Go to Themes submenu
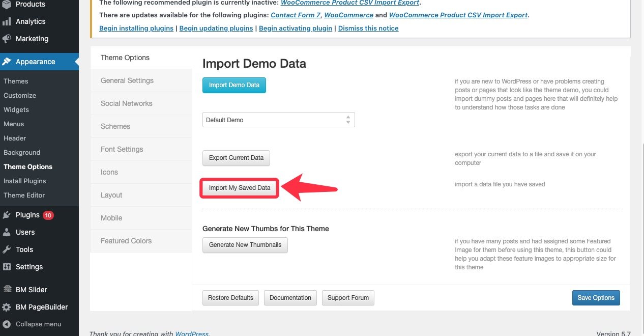Viewport: 644px width, 336px height. (16, 81)
